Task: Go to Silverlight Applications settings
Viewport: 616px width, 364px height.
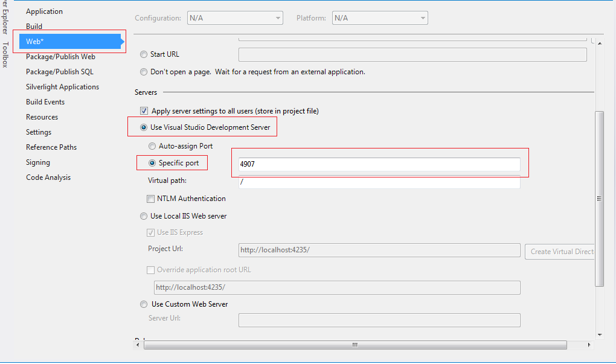Action: pos(63,86)
